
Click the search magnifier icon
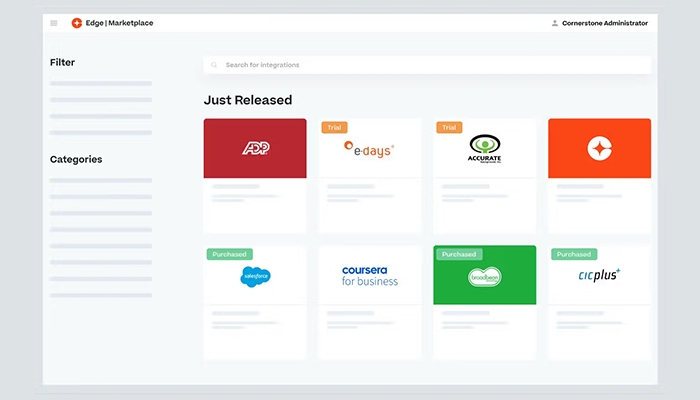[214, 65]
